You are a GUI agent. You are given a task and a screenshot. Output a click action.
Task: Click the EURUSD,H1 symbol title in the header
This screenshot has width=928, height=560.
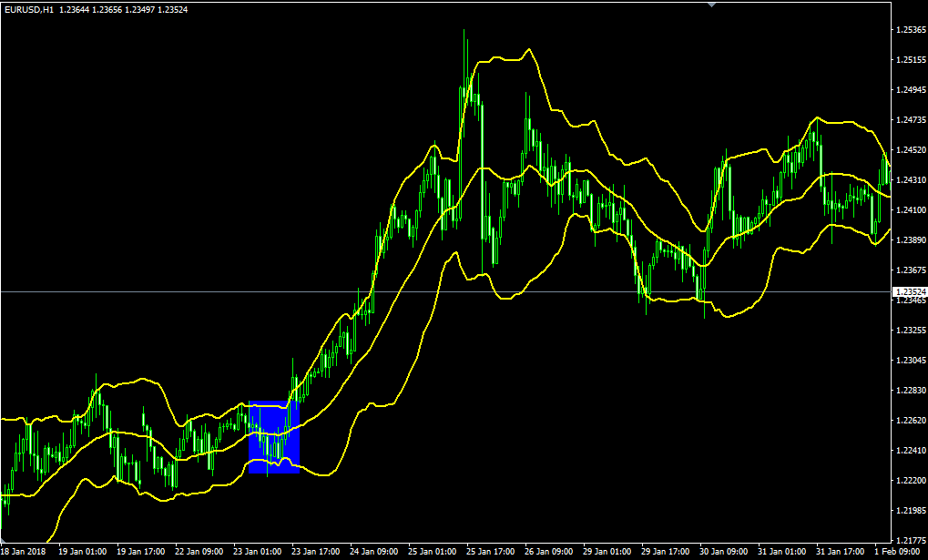pyautogui.click(x=27, y=9)
